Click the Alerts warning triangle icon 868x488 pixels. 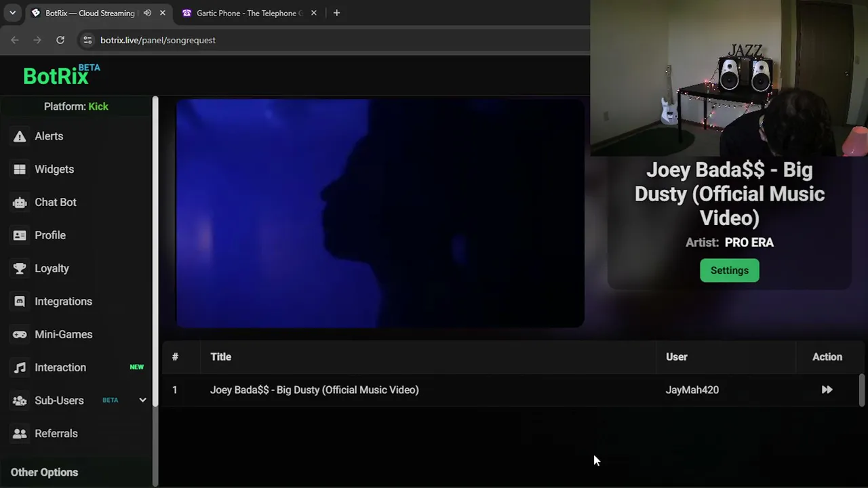(x=20, y=136)
